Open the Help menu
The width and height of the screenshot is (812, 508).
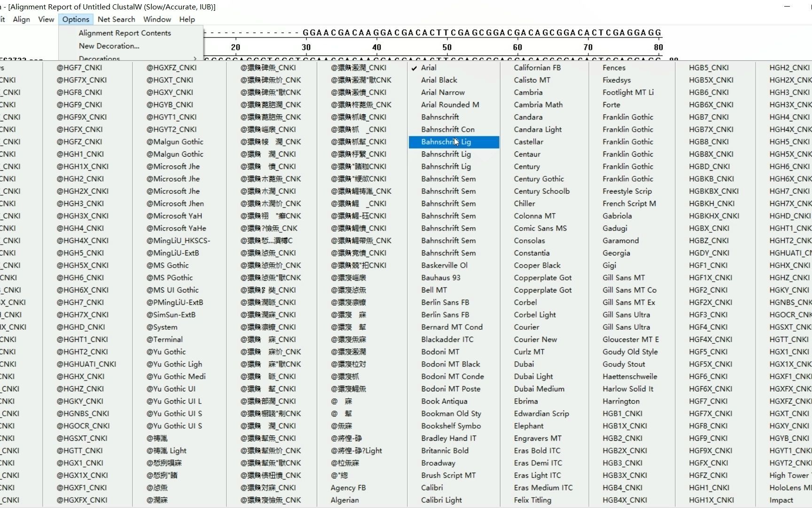tap(187, 19)
